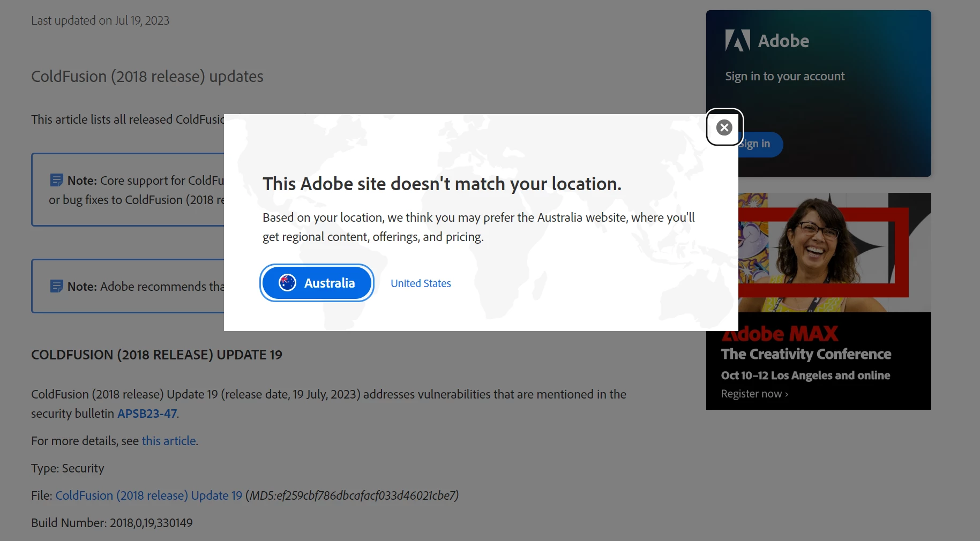
Task: Click the 'COLDFUSION (2018 RELEASE) UPDATE 19' heading
Action: tap(156, 355)
